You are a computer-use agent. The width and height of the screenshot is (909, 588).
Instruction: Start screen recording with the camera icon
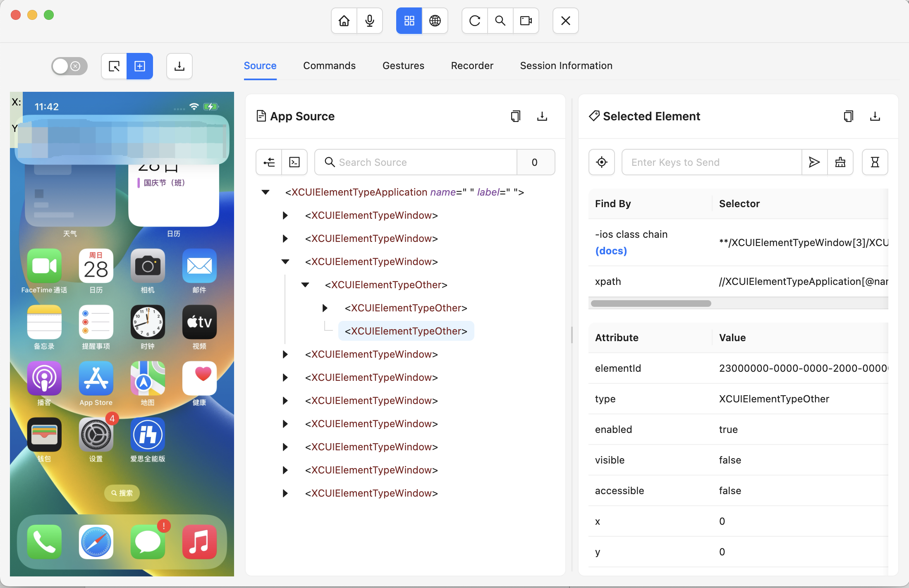(526, 21)
